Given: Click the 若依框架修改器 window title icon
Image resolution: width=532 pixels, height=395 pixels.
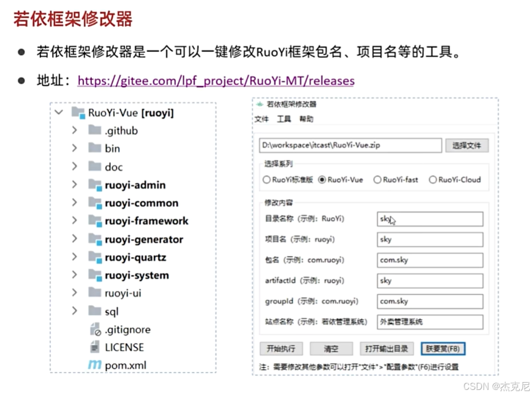Looking at the screenshot, I should [260, 104].
